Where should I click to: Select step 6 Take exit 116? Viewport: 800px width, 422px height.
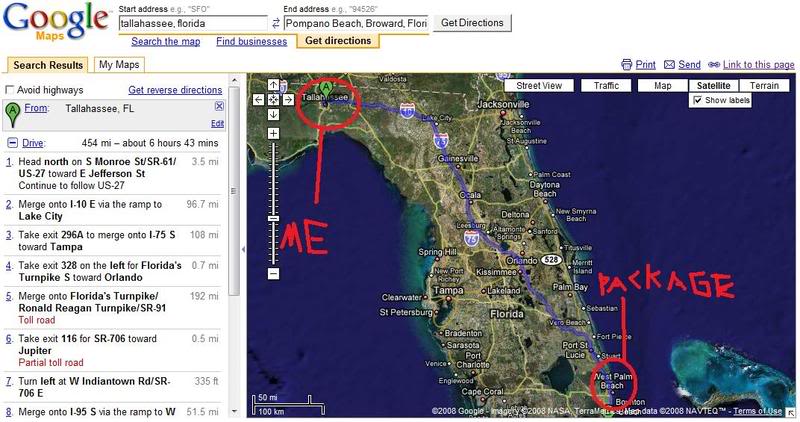click(x=112, y=350)
